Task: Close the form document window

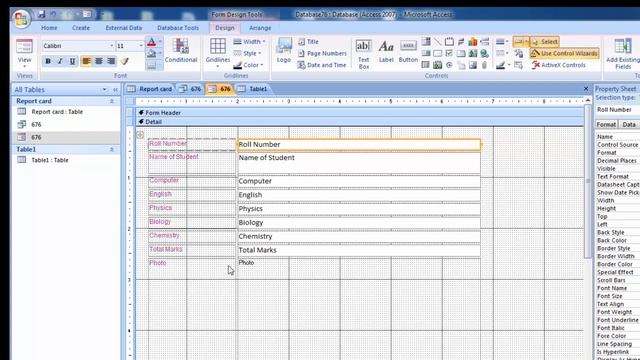Action: point(586,89)
